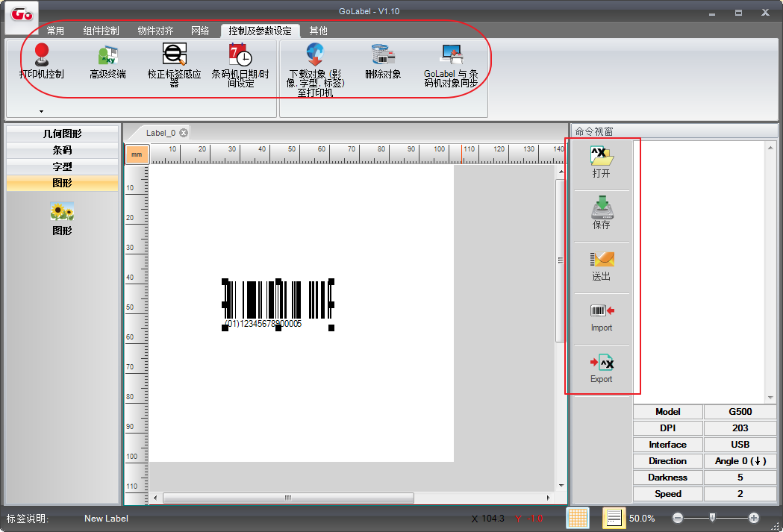
Task: Switch to the 物件对齐 ribbon tab
Action: [155, 31]
